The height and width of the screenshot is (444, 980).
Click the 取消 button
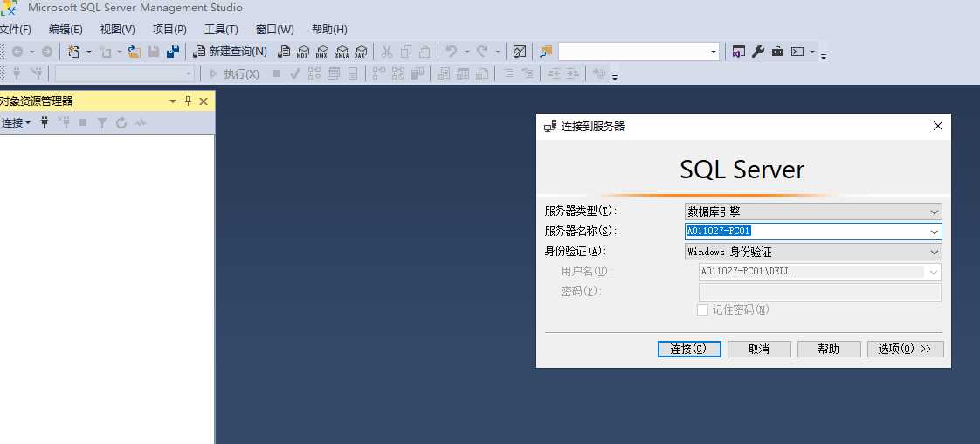[759, 349]
